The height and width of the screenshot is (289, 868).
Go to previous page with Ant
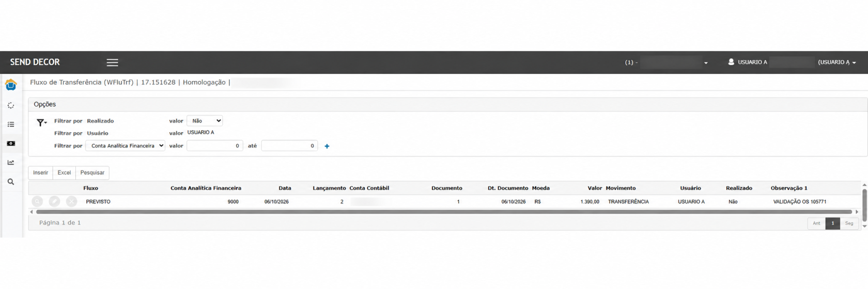click(x=816, y=223)
